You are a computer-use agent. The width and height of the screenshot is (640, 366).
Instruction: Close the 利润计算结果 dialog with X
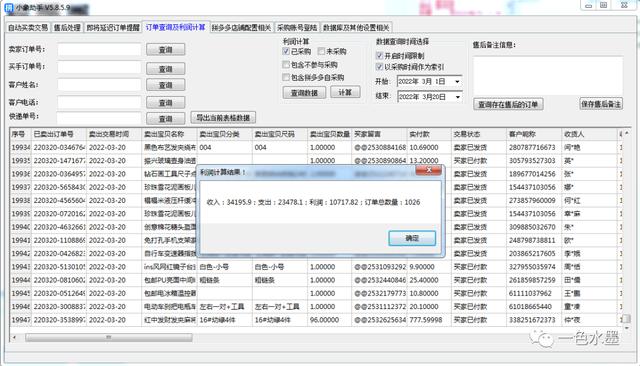click(428, 170)
